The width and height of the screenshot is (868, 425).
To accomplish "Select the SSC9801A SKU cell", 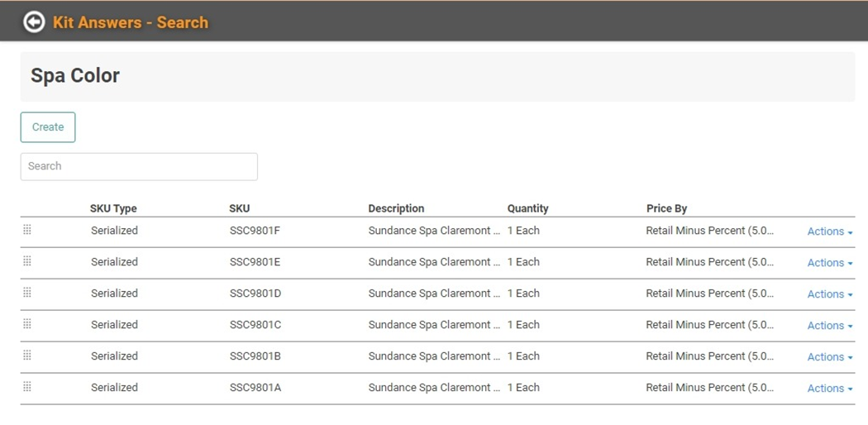I will 255,388.
